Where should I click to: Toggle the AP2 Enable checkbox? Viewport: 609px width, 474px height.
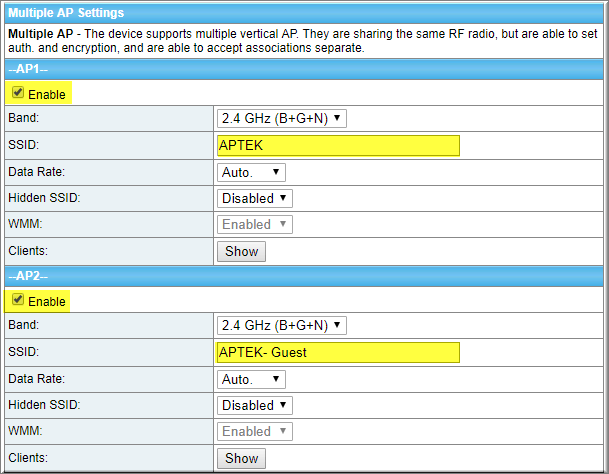coord(18,299)
